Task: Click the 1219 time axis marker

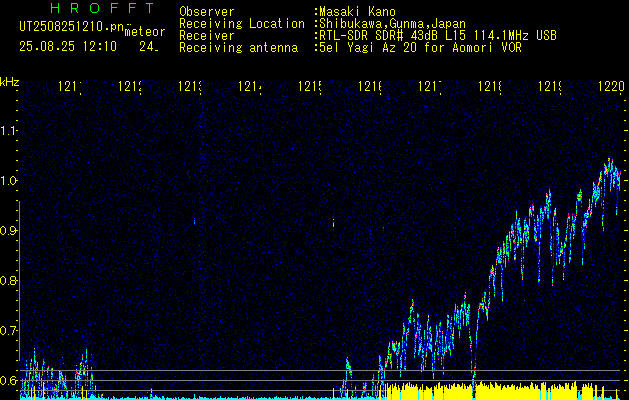Action: [550, 86]
